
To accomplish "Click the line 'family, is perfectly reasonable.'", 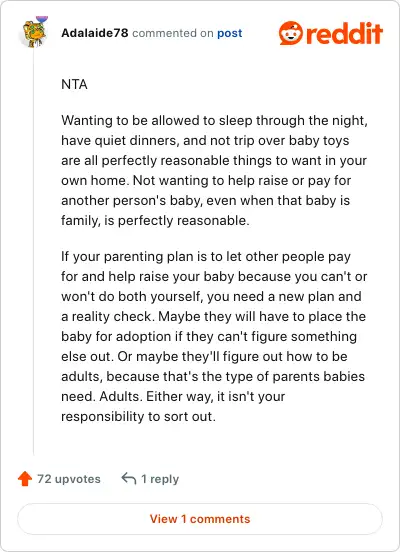I will [x=155, y=221].
